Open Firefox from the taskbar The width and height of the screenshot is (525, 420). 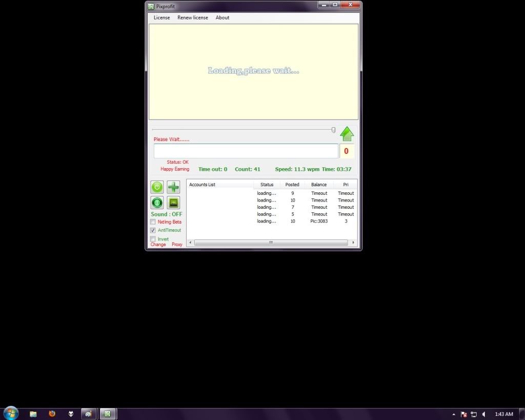[x=52, y=413]
